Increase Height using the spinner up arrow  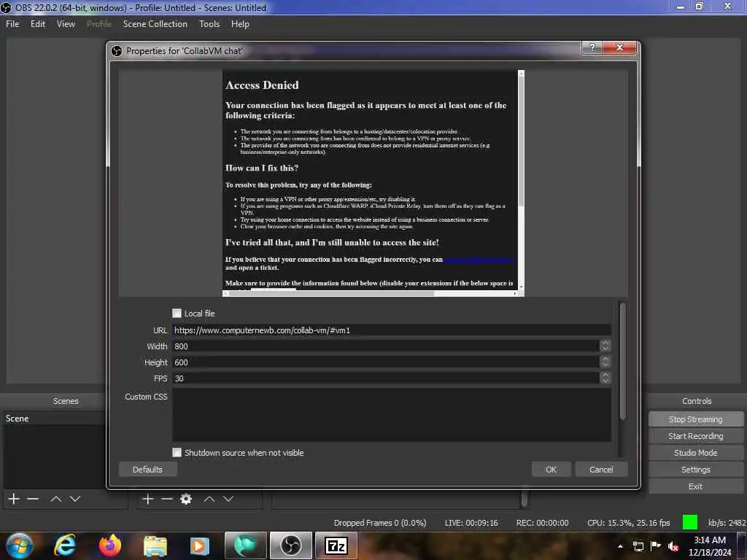coord(605,359)
